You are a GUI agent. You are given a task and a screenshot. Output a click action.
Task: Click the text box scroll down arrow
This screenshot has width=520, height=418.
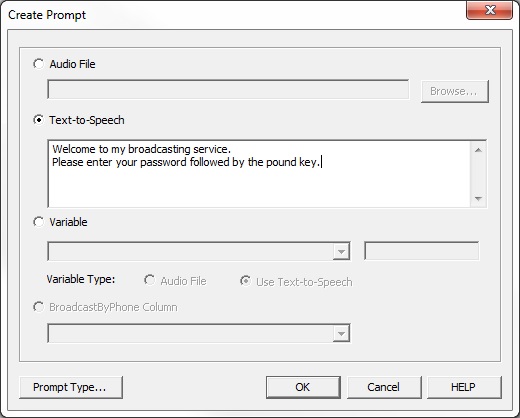(478, 199)
